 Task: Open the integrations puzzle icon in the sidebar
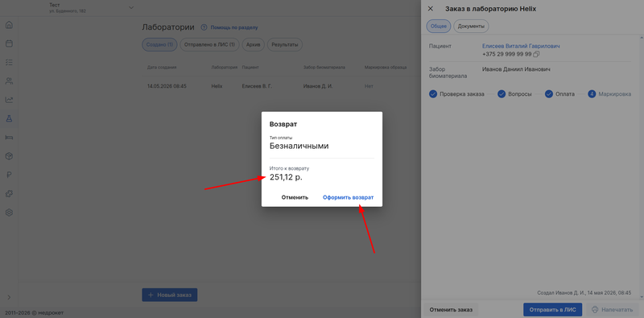click(9, 193)
